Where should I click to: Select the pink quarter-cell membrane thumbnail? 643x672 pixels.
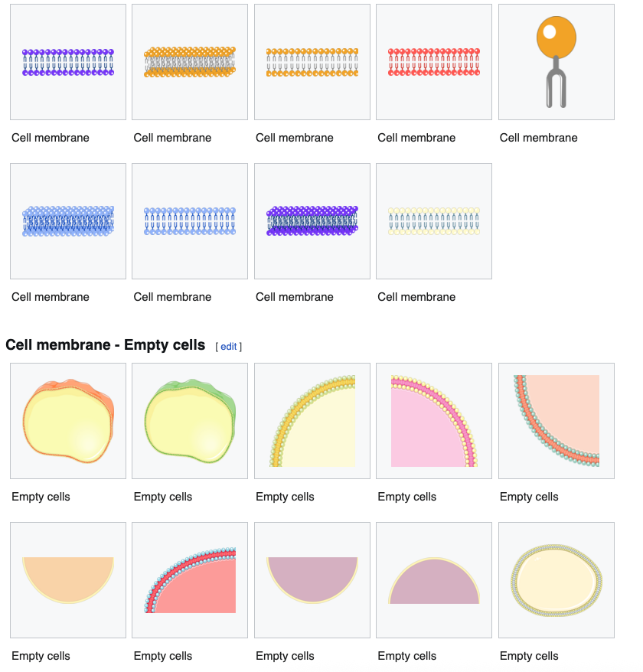coord(434,421)
